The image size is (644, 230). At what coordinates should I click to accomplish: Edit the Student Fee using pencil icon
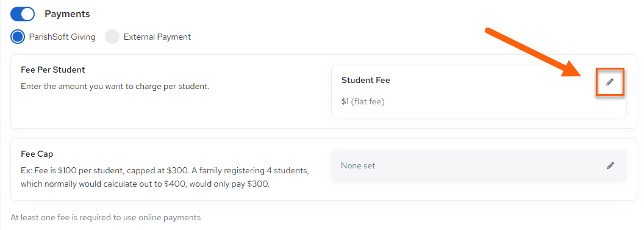[610, 82]
